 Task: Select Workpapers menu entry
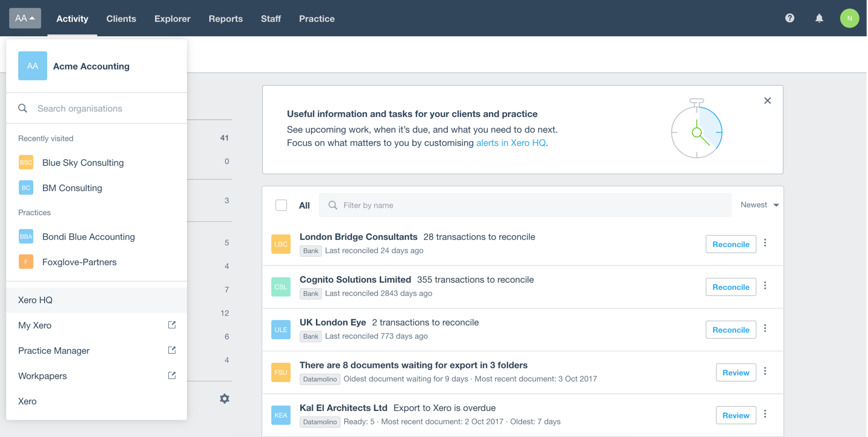tap(96, 376)
